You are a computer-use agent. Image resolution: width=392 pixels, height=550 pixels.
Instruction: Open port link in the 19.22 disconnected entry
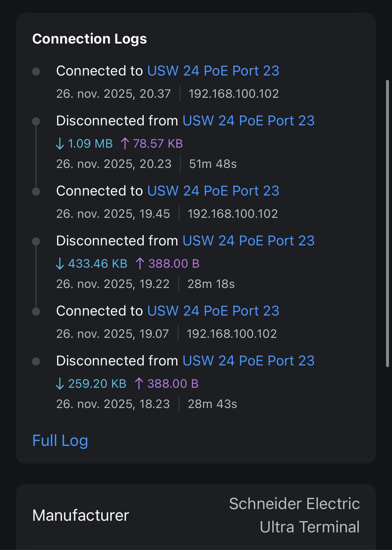(x=248, y=241)
